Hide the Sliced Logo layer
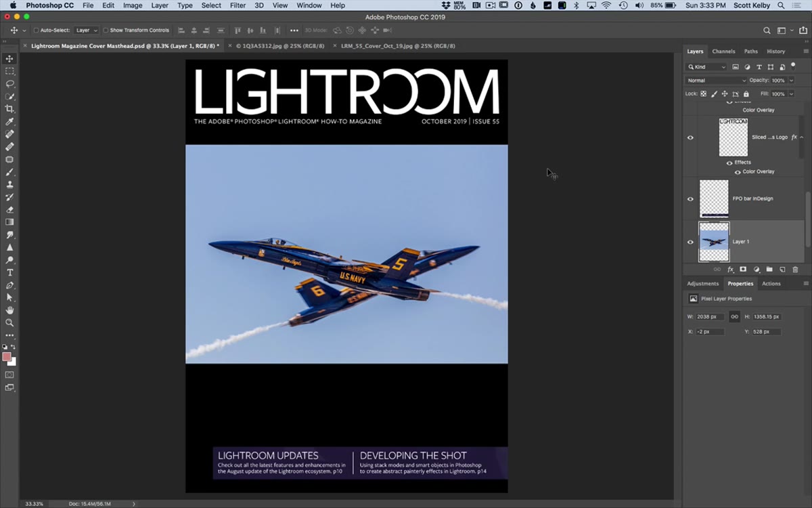This screenshot has height=508, width=812. coord(690,137)
